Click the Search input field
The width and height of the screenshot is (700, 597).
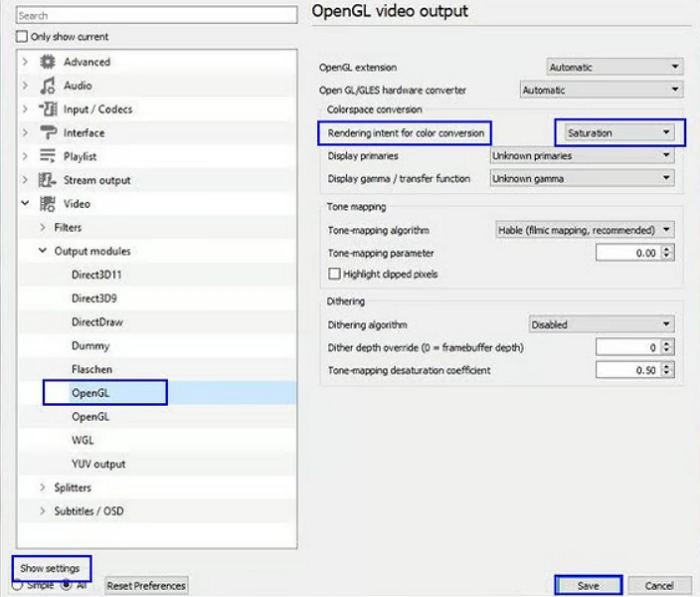click(157, 15)
